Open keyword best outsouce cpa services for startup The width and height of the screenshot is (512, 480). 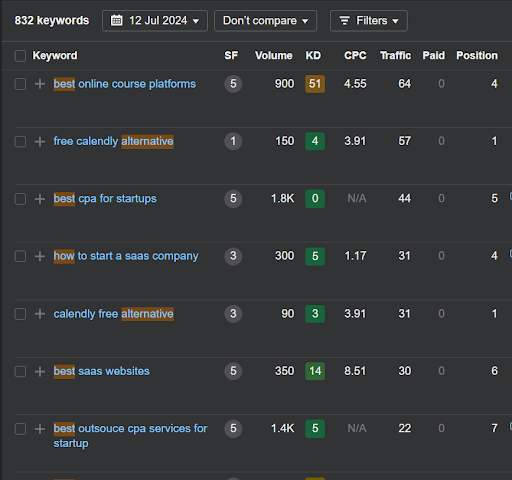(130, 436)
